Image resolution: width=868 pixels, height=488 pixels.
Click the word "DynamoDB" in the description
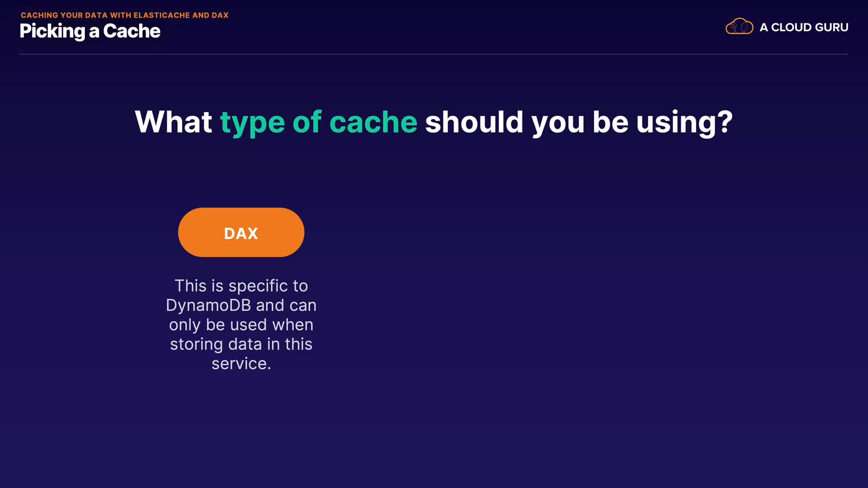click(208, 305)
